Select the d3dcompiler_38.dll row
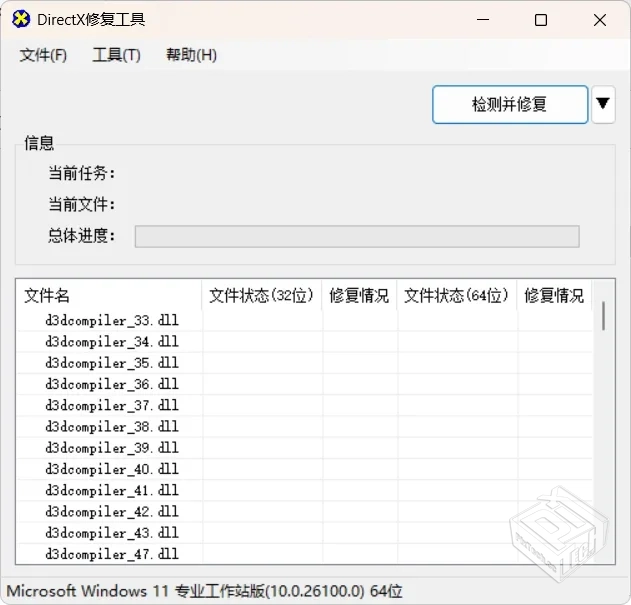 [x=304, y=427]
